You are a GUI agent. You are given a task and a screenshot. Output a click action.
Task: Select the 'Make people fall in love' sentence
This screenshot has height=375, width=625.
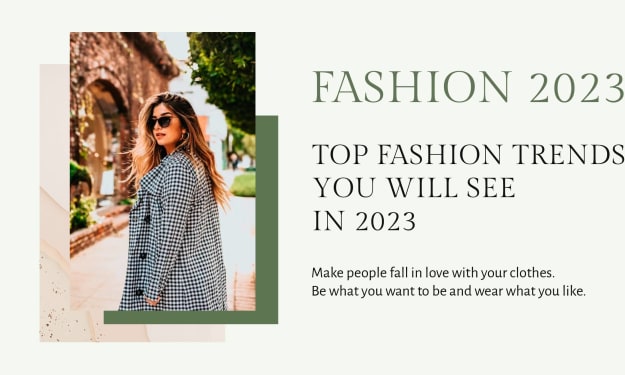[433, 273]
